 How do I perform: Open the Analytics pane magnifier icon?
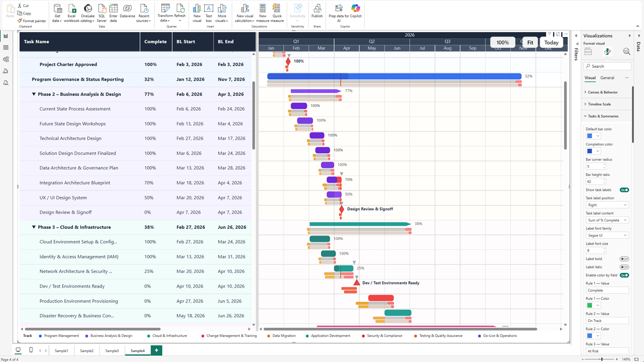pos(627,51)
